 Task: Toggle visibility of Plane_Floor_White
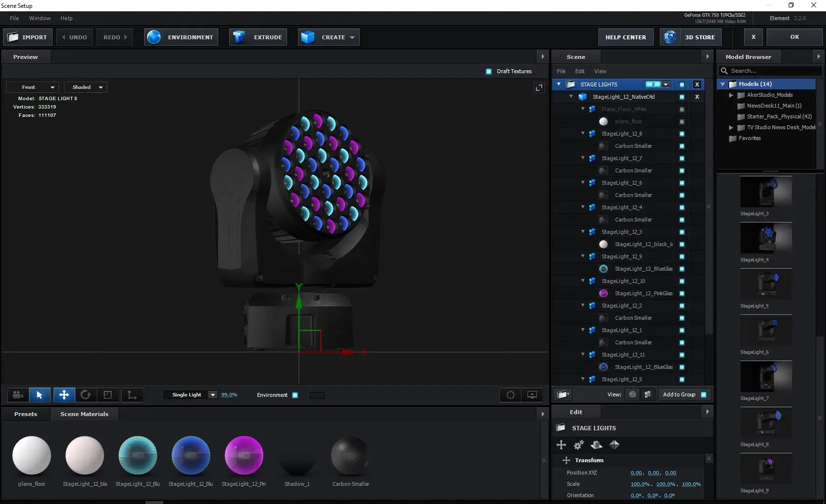tap(682, 109)
